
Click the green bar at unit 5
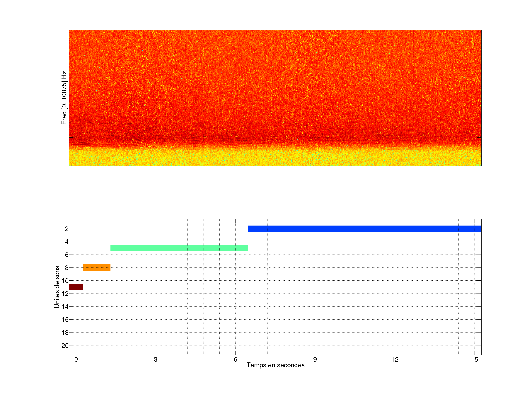click(179, 248)
